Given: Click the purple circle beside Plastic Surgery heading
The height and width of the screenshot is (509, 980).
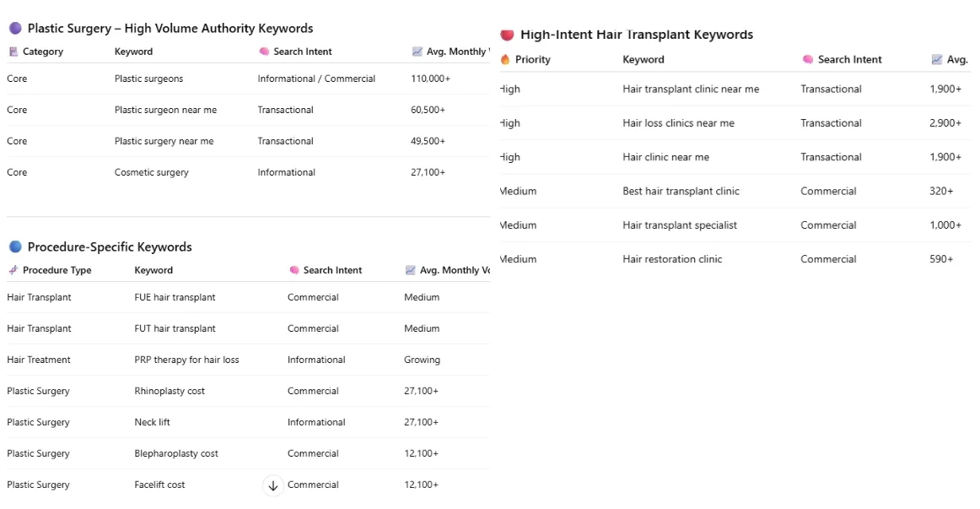Looking at the screenshot, I should coord(15,28).
